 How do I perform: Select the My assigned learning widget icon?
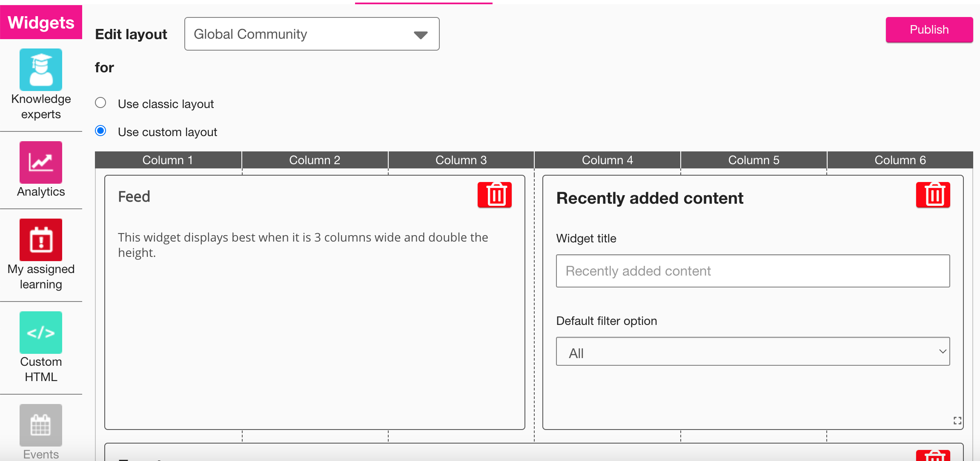pyautogui.click(x=41, y=240)
